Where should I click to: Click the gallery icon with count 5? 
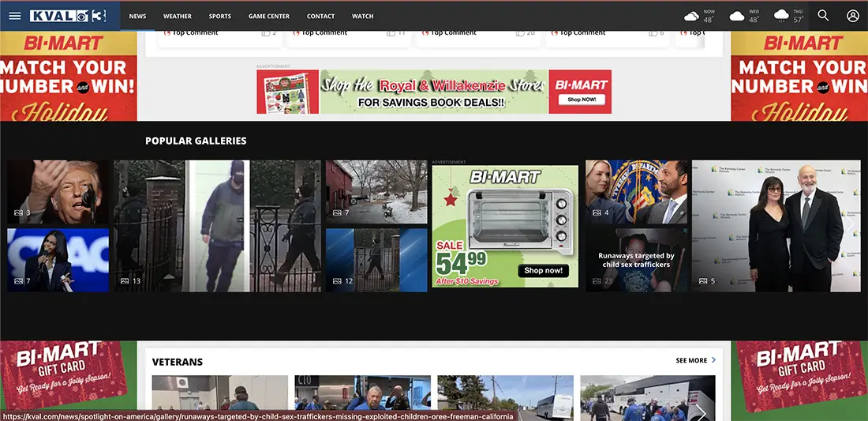[x=703, y=281]
